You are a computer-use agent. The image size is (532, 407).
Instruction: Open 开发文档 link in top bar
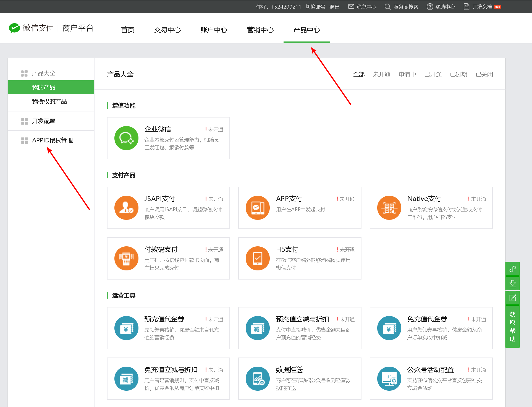482,7
